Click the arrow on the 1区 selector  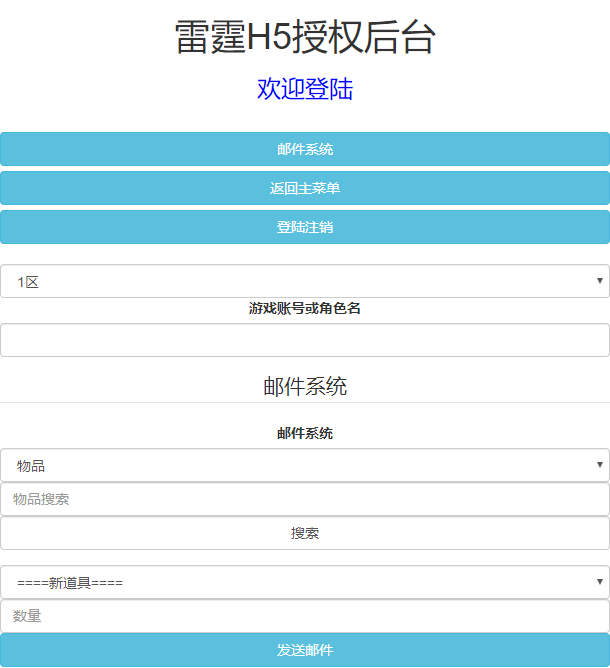599,282
